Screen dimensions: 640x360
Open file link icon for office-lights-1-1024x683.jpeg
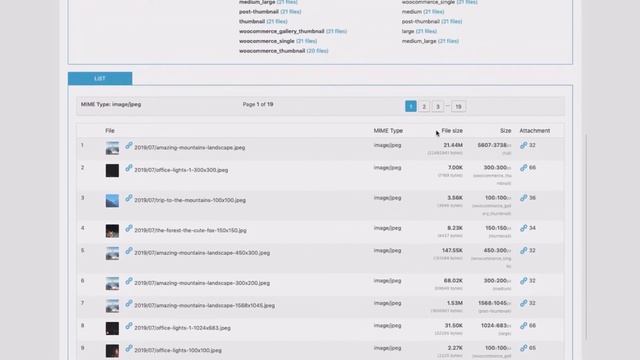(x=129, y=326)
